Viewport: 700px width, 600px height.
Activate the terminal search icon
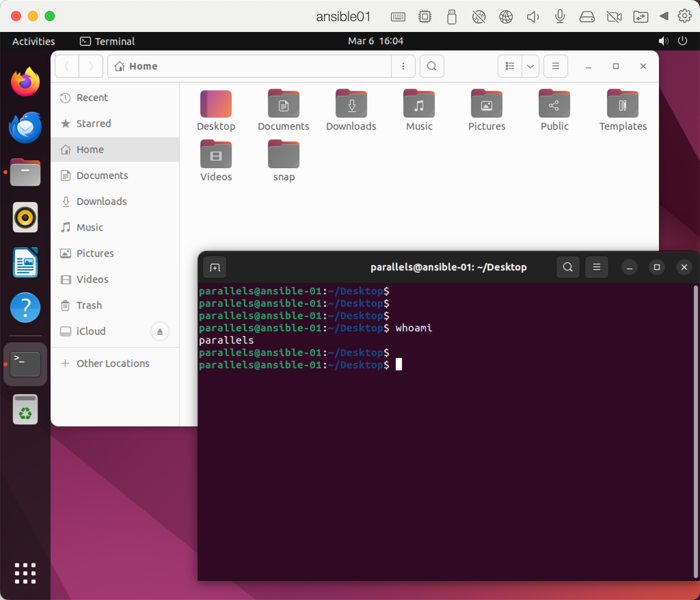click(568, 267)
